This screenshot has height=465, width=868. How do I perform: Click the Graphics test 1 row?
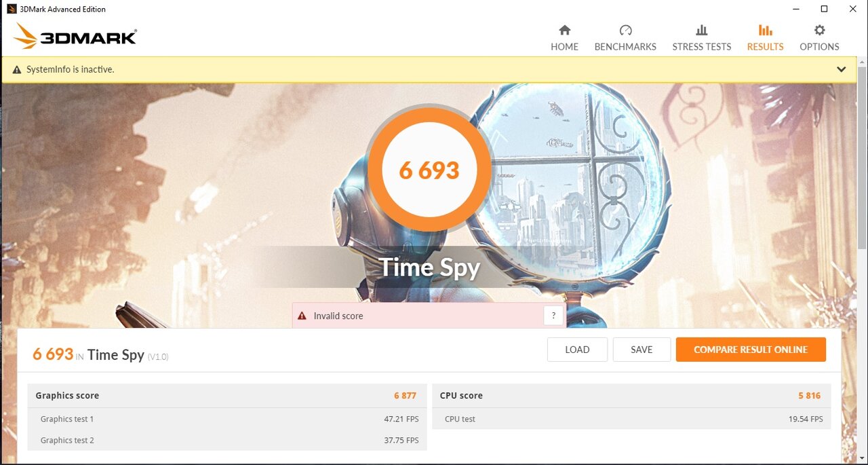(x=227, y=419)
